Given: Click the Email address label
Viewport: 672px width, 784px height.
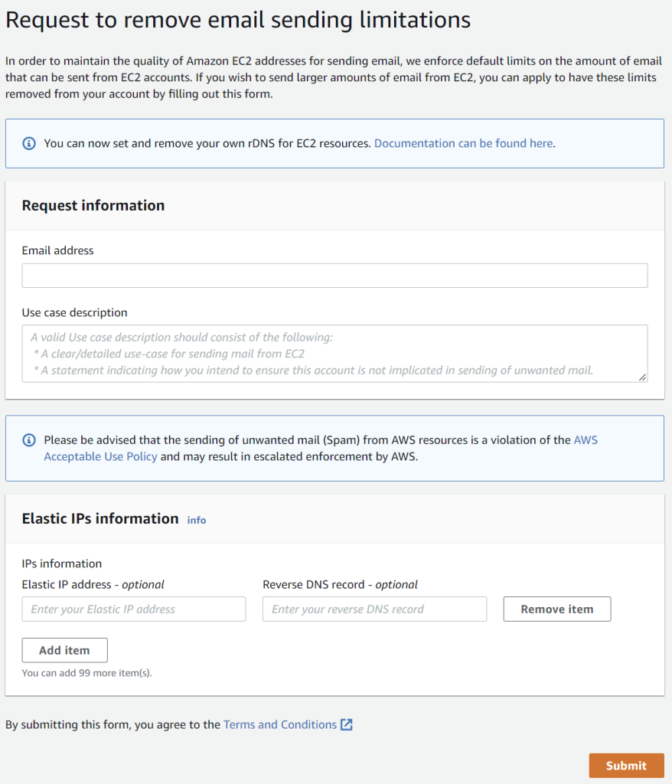Looking at the screenshot, I should [57, 250].
